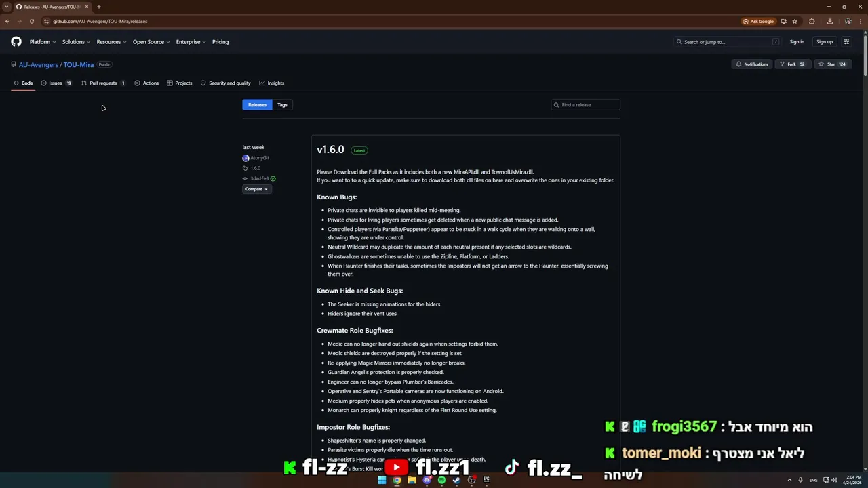The height and width of the screenshot is (488, 868).
Task: Open the Compare dropdown
Action: [256, 189]
